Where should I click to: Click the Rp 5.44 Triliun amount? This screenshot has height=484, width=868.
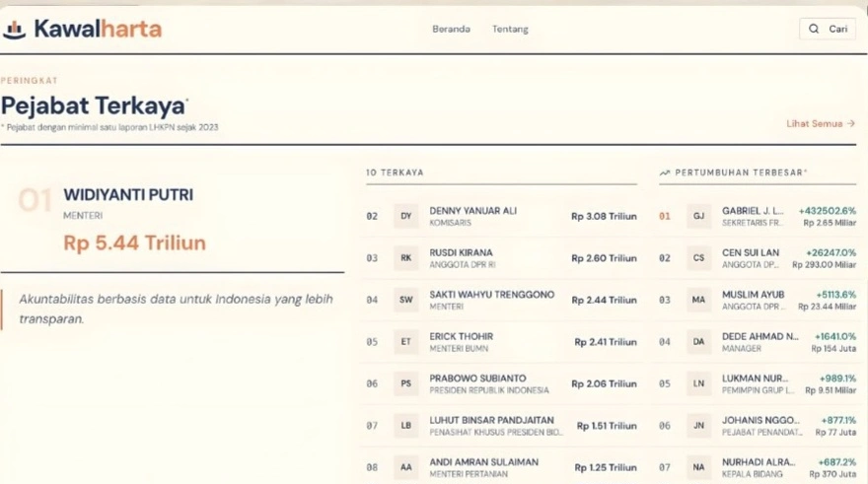[134, 242]
